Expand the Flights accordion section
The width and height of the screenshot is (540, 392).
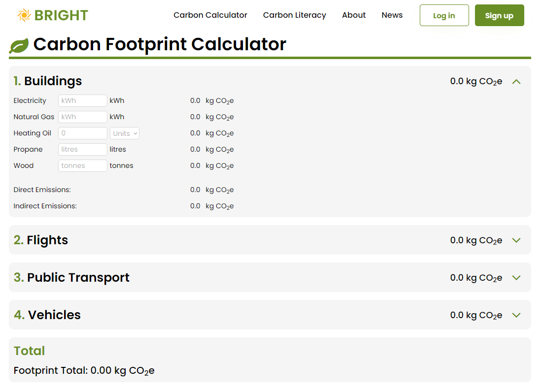516,240
